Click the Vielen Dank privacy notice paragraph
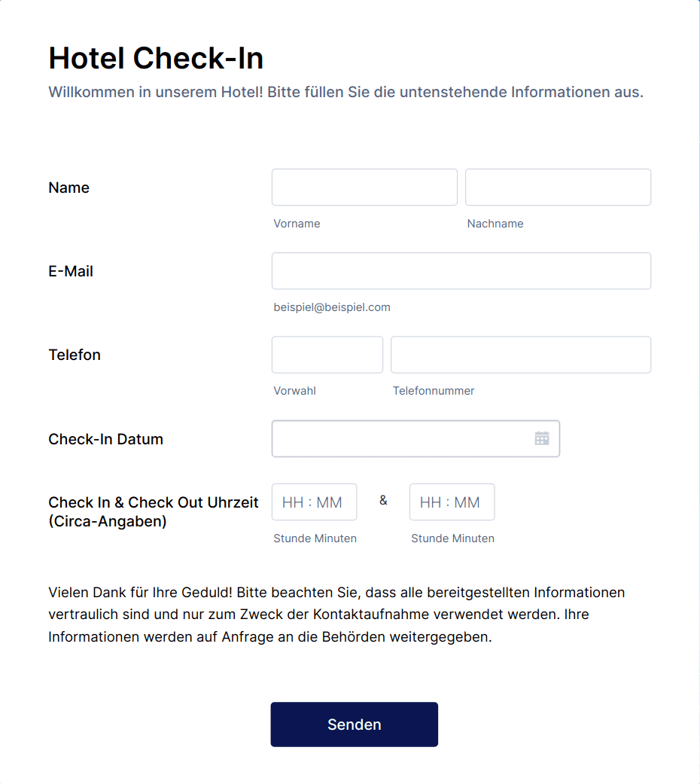Viewport: 700px width, 784px height. coord(336,615)
